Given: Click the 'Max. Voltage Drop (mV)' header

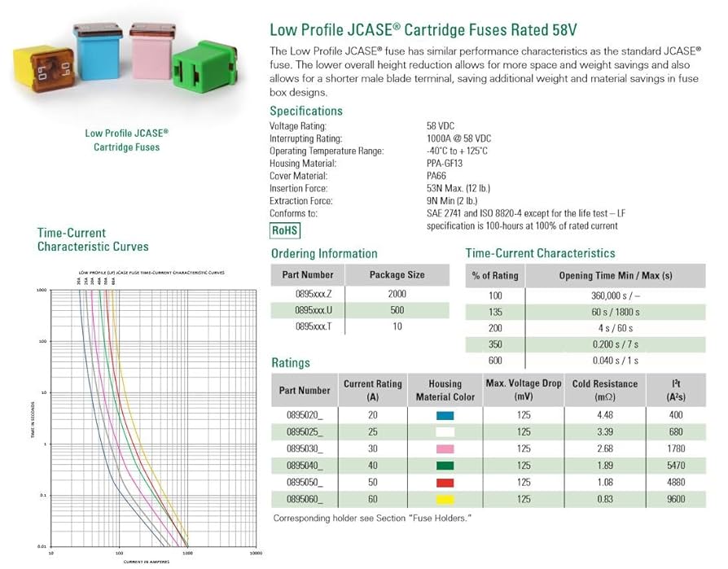Looking at the screenshot, I should pyautogui.click(x=524, y=390).
